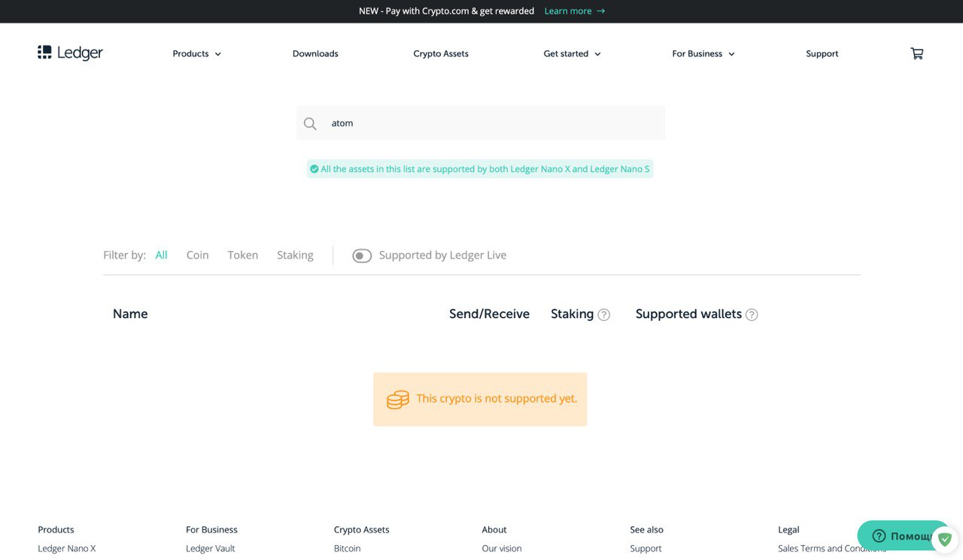Click the Learn more banner link
This screenshot has height=560, width=963.
click(575, 11)
